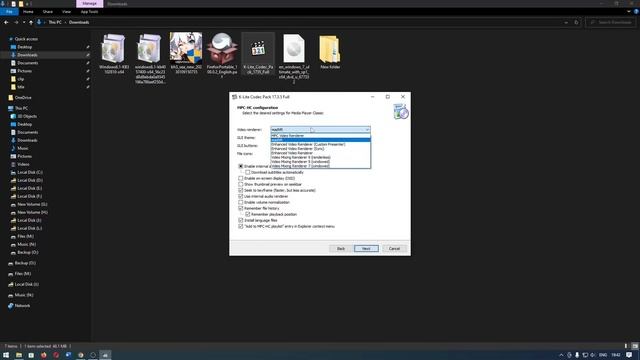Image resolution: width=640 pixels, height=360 pixels.
Task: Choose Video Mixing Renderer 7 (windowed)
Action: click(320, 166)
